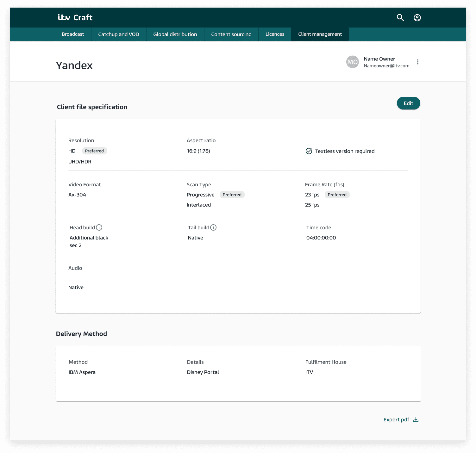This screenshot has width=476, height=453.
Task: Click the Audio label
Action: tap(75, 268)
